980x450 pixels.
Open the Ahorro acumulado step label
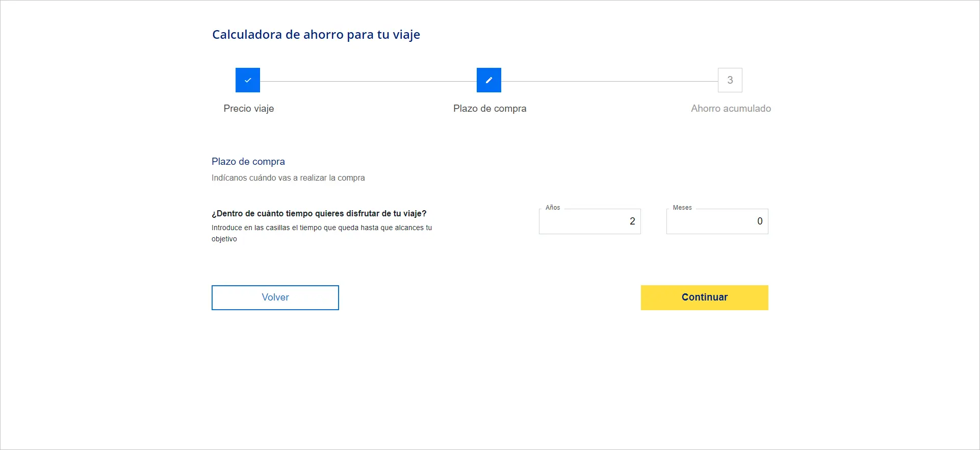[731, 109]
